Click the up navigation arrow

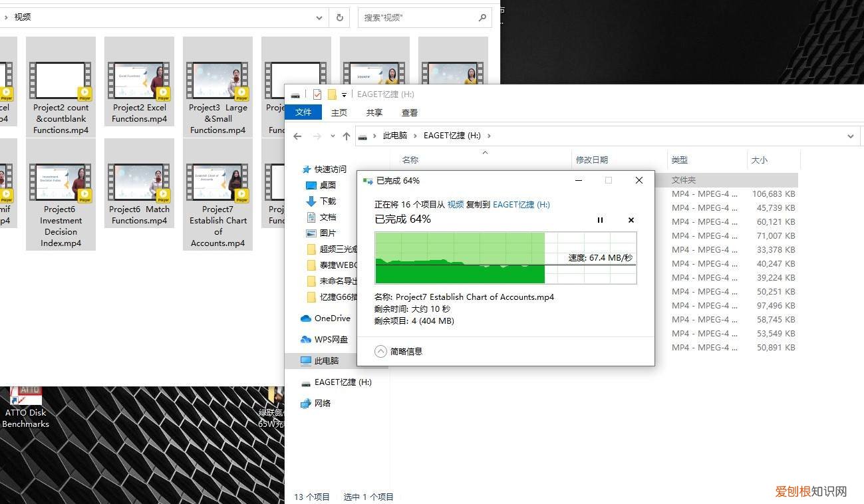coord(347,136)
